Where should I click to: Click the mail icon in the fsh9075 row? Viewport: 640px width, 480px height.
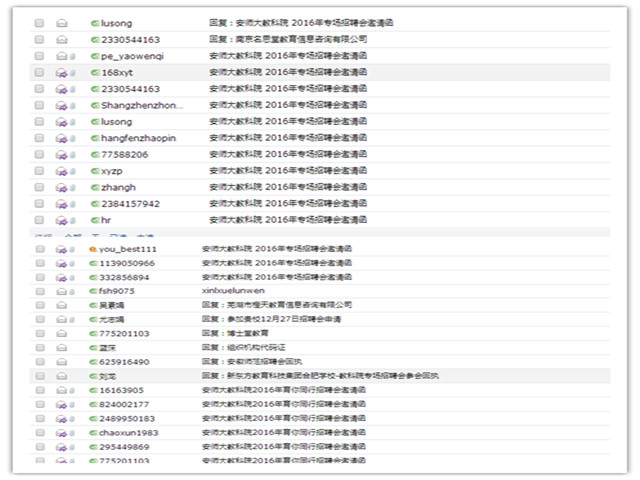point(61,291)
